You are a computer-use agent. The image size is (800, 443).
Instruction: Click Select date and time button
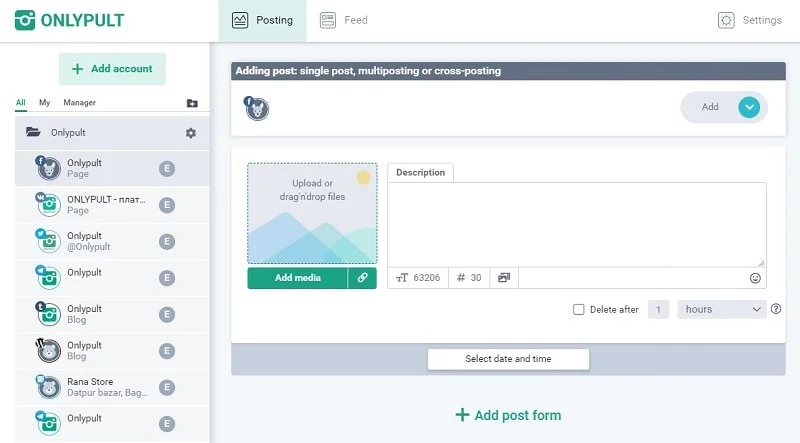(508, 359)
